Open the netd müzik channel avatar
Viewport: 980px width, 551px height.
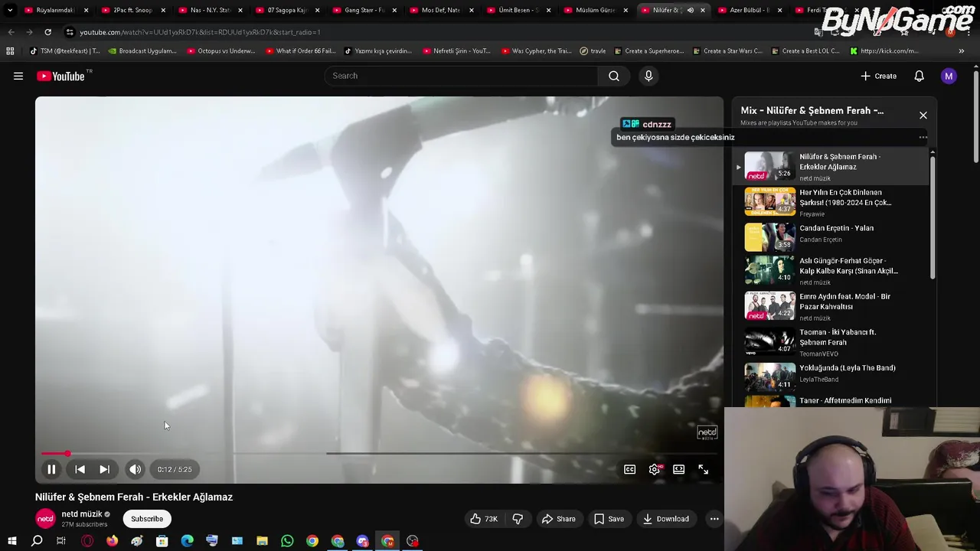[45, 519]
